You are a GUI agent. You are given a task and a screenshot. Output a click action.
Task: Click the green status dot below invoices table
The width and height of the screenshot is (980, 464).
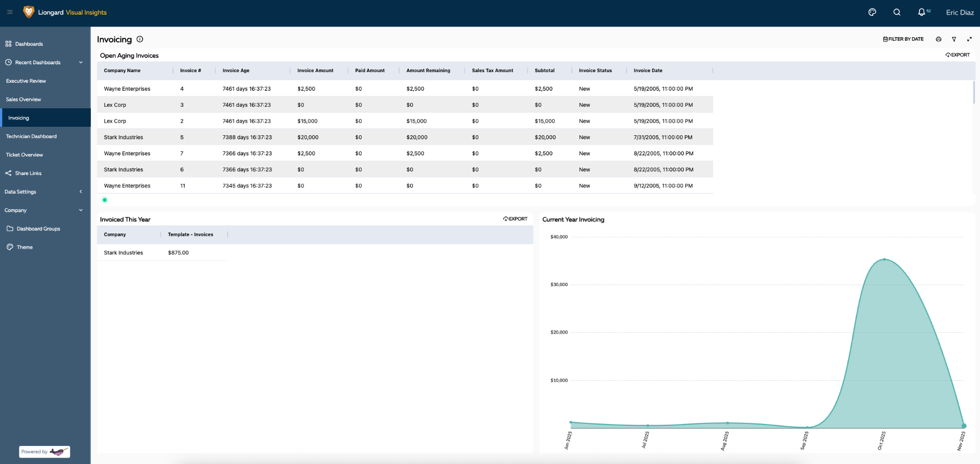105,199
